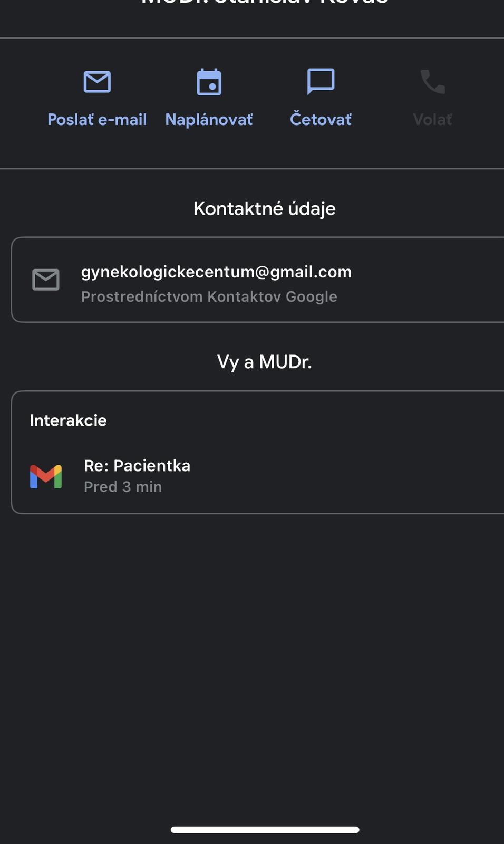Image resolution: width=504 pixels, height=844 pixels.
Task: Open the Re: Pacientka email interaction
Action: pyautogui.click(x=137, y=466)
